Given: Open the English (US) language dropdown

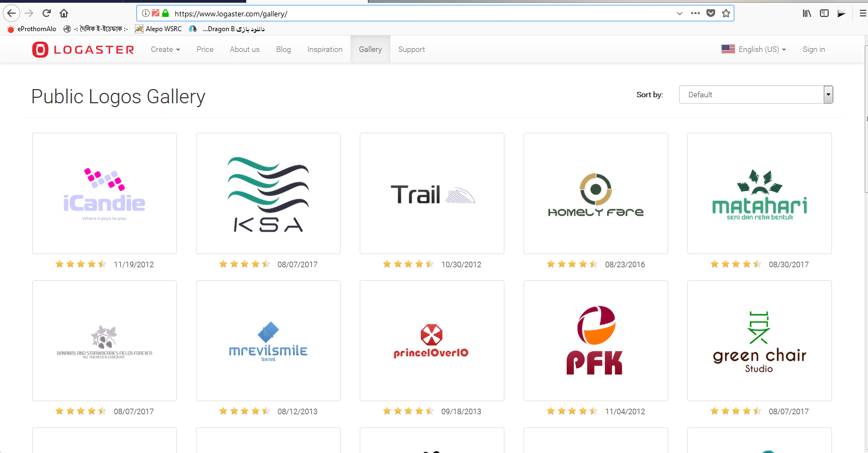Looking at the screenshot, I should click(x=762, y=49).
